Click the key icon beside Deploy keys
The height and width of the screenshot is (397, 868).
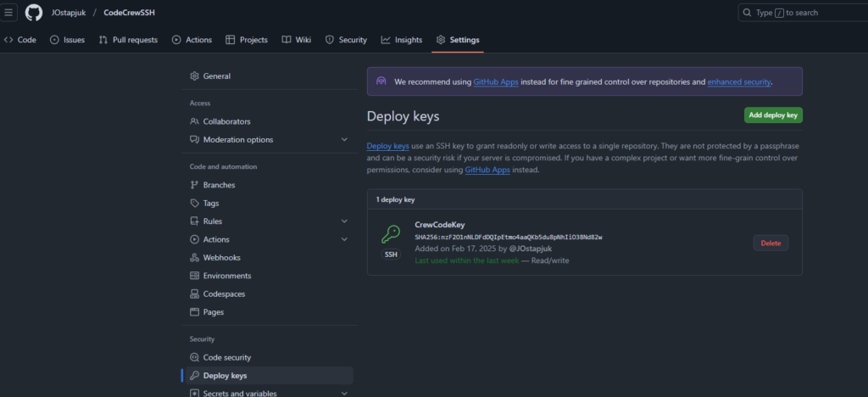coord(194,376)
